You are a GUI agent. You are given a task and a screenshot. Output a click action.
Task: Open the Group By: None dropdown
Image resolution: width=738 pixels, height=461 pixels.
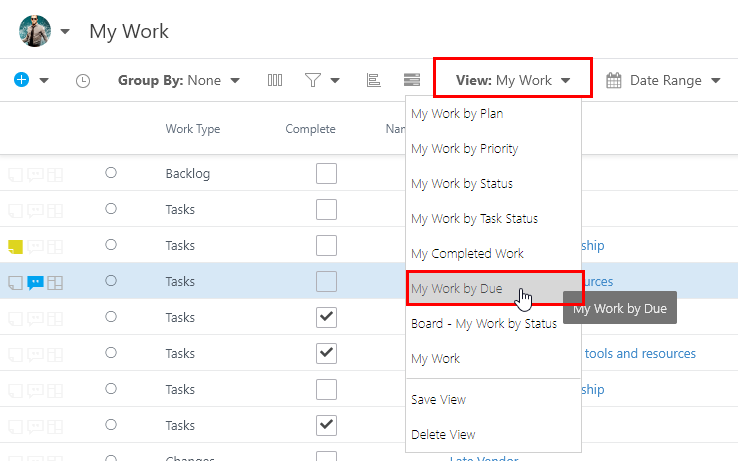point(179,81)
